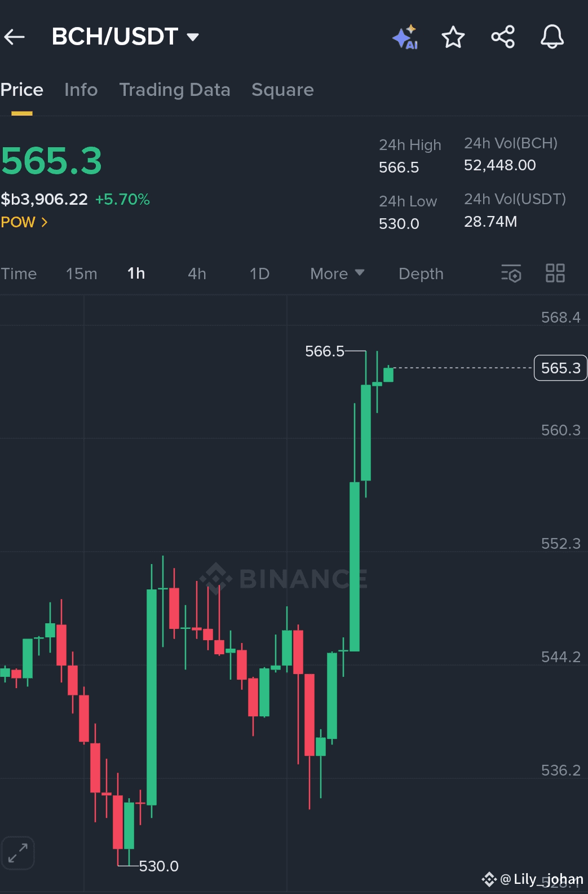Viewport: 588px width, 894px height.
Task: Tap the 565.3 current price label
Action: pos(560,368)
